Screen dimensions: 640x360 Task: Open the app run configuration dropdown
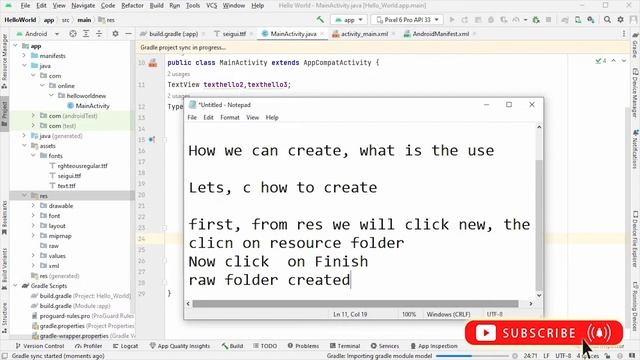349,20
